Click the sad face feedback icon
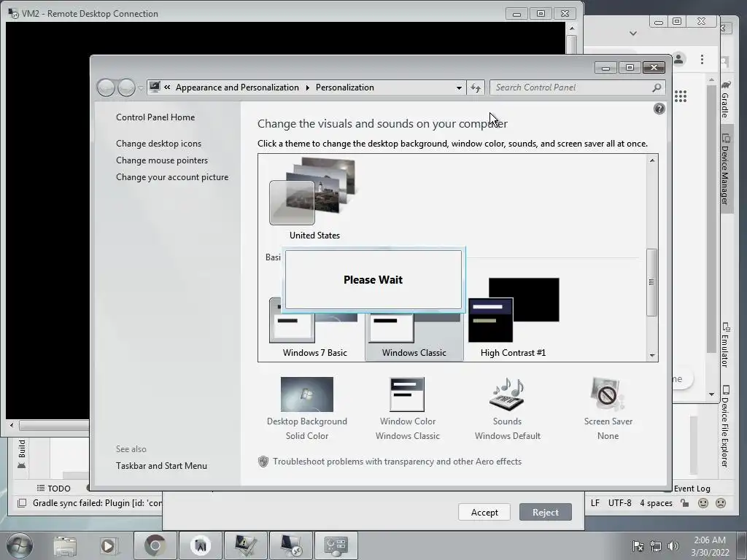Screen dimensions: 747x560 (x=721, y=503)
